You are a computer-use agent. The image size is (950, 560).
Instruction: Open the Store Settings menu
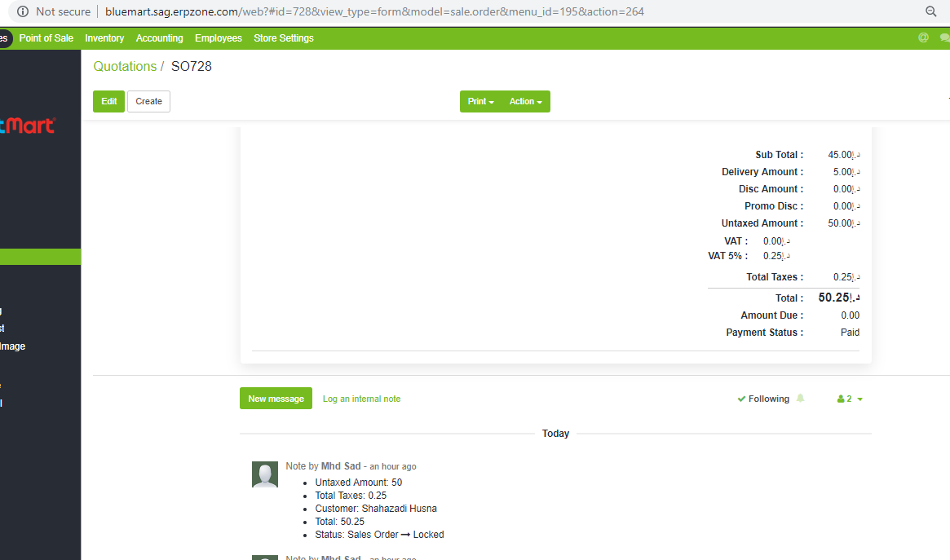click(284, 38)
